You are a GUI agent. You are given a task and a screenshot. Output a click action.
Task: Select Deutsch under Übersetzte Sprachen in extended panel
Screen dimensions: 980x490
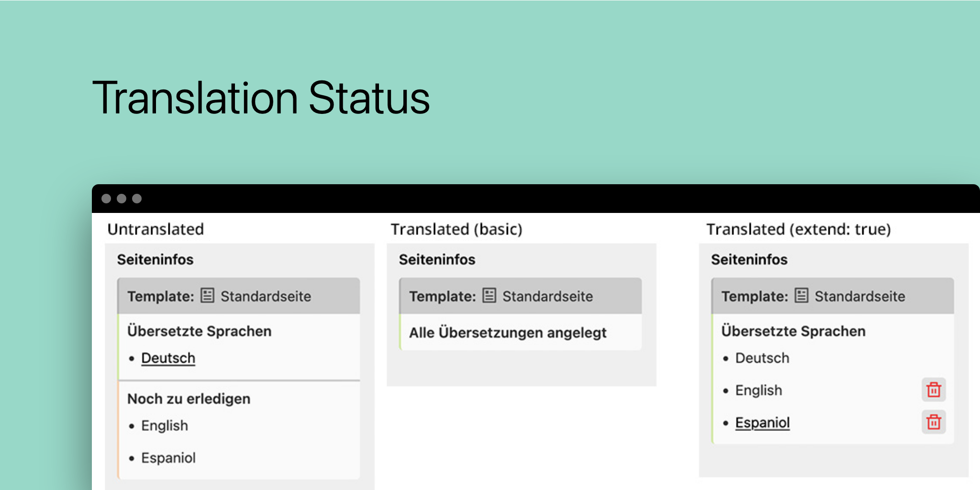coord(762,357)
